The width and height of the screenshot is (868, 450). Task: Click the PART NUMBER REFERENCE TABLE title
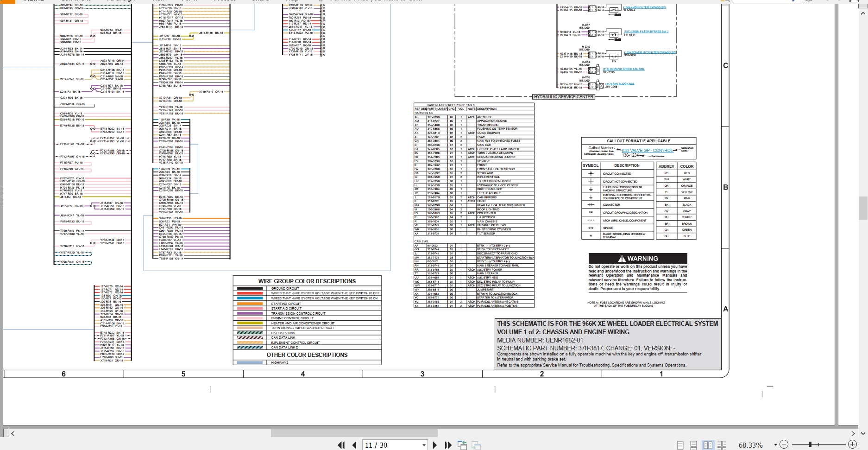point(451,105)
